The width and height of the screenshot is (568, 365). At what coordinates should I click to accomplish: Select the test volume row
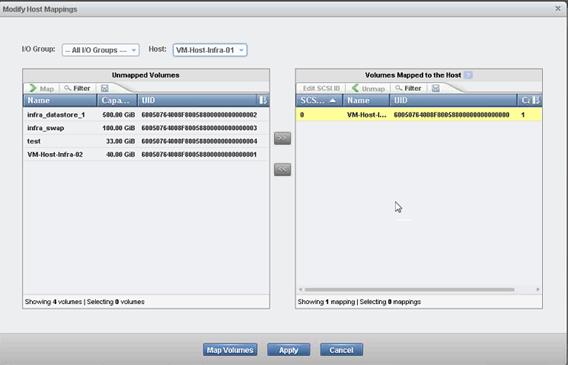click(146, 141)
